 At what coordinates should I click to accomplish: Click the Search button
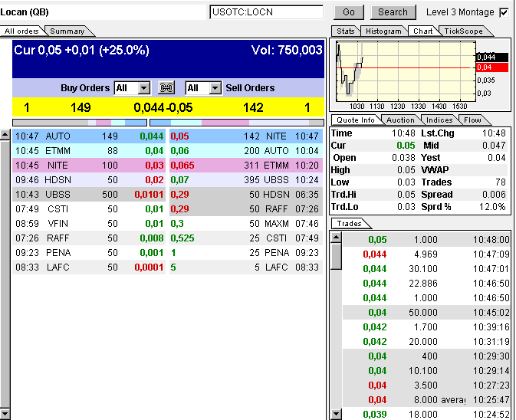point(393,12)
